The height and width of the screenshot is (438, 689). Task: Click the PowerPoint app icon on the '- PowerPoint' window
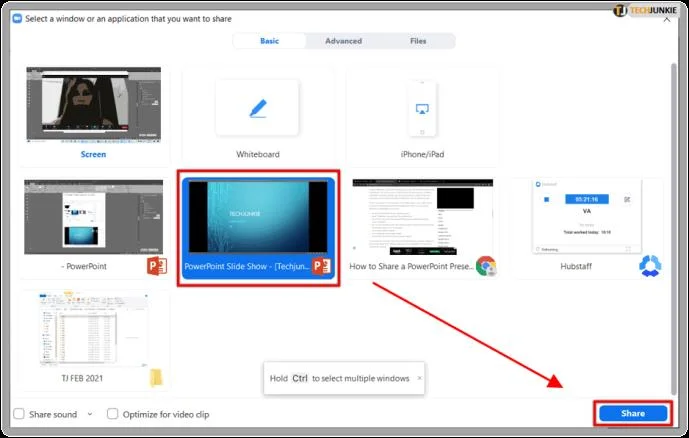157,266
